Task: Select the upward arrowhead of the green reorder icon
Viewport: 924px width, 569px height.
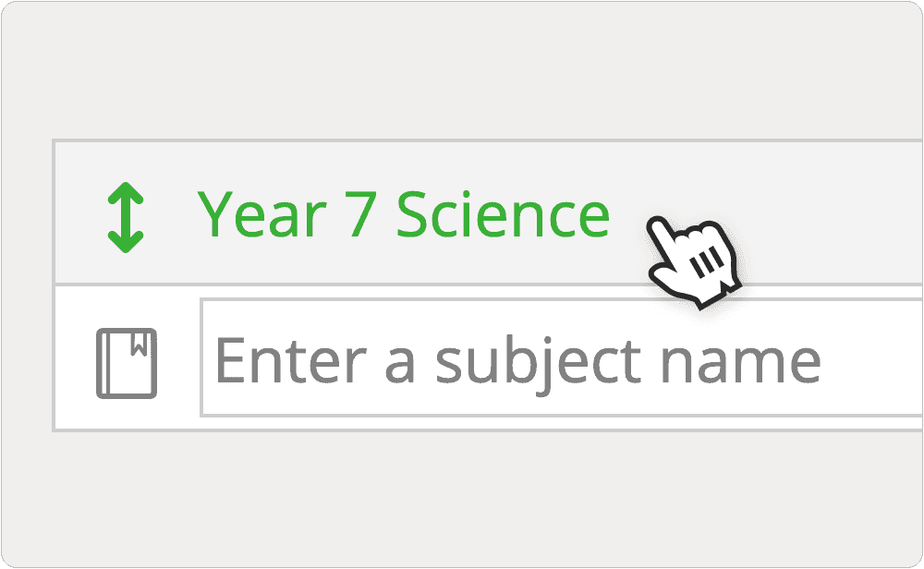Action: pos(126,193)
